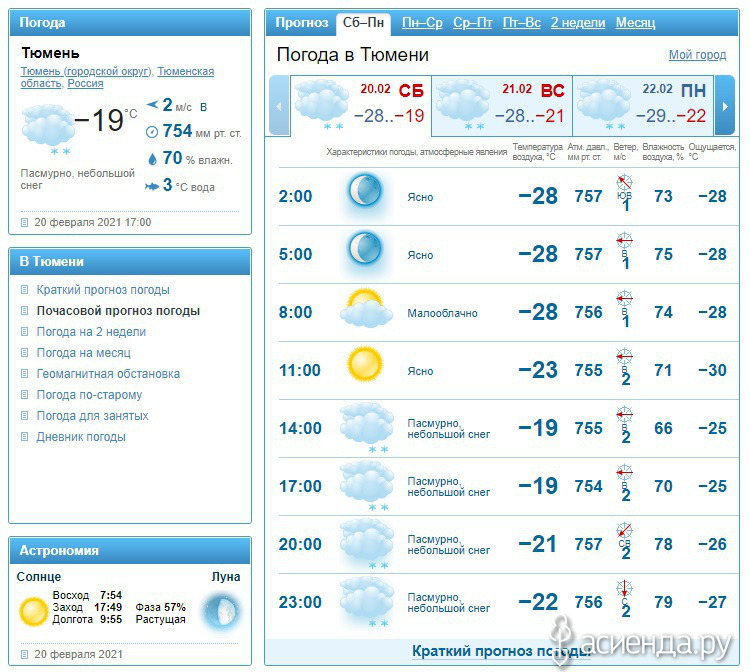Advance to next days with right arrow
The height and width of the screenshot is (672, 750).
click(x=725, y=106)
